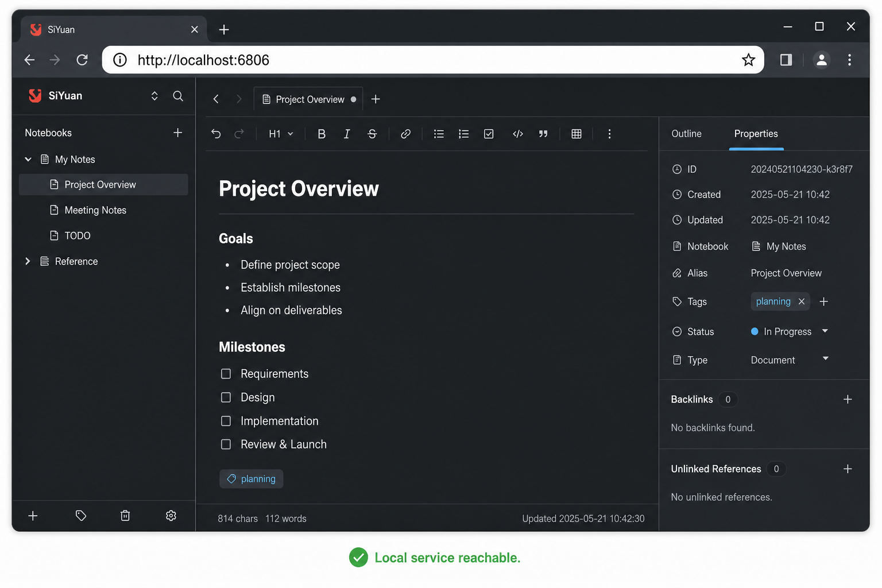This screenshot has height=588, width=882.
Task: Insert a table
Action: tap(577, 134)
